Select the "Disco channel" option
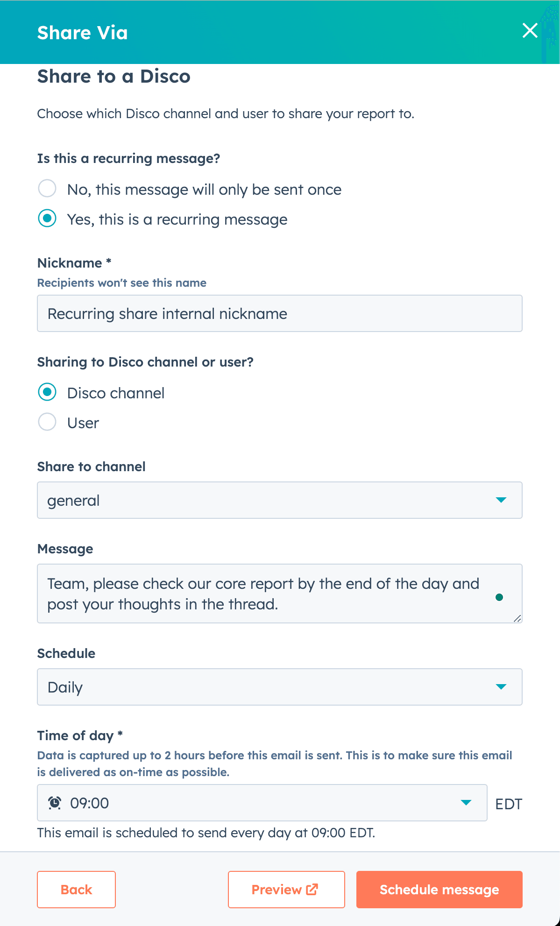This screenshot has height=926, width=560. [47, 392]
